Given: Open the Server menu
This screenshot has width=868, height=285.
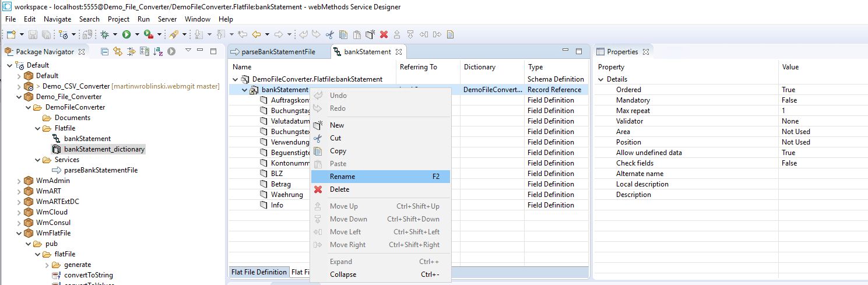Looking at the screenshot, I should point(167,19).
